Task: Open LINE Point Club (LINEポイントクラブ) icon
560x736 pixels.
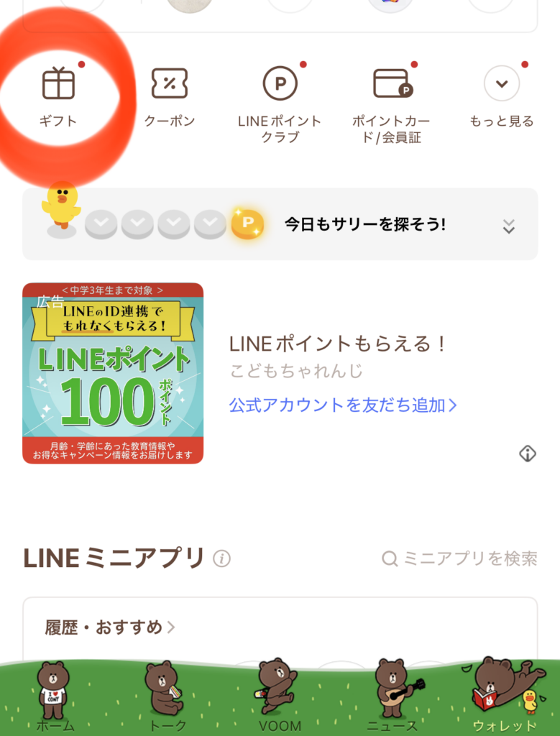Action: click(280, 85)
